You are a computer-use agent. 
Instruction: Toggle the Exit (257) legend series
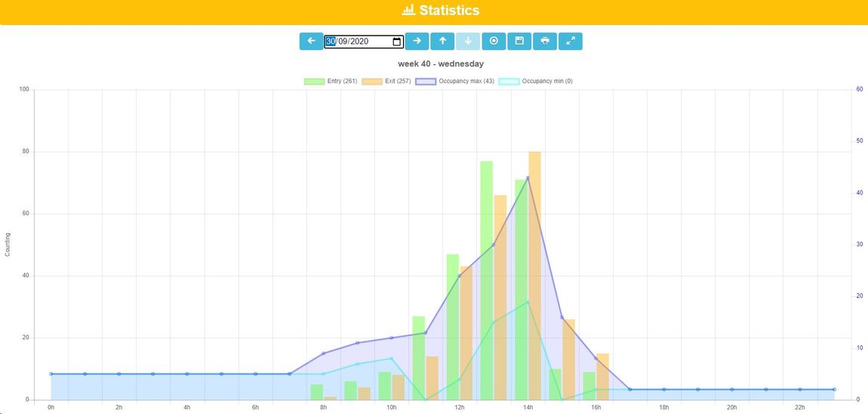[x=386, y=82]
